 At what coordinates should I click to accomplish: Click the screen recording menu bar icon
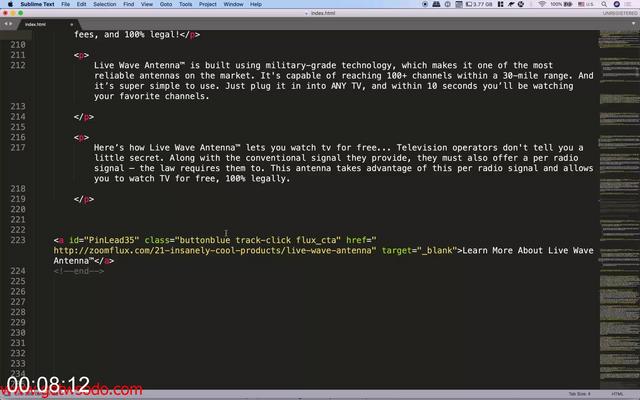425,4
